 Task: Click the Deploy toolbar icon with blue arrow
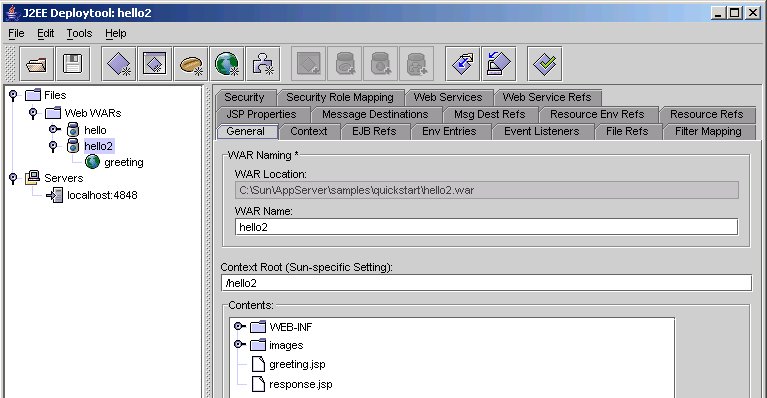(463, 64)
